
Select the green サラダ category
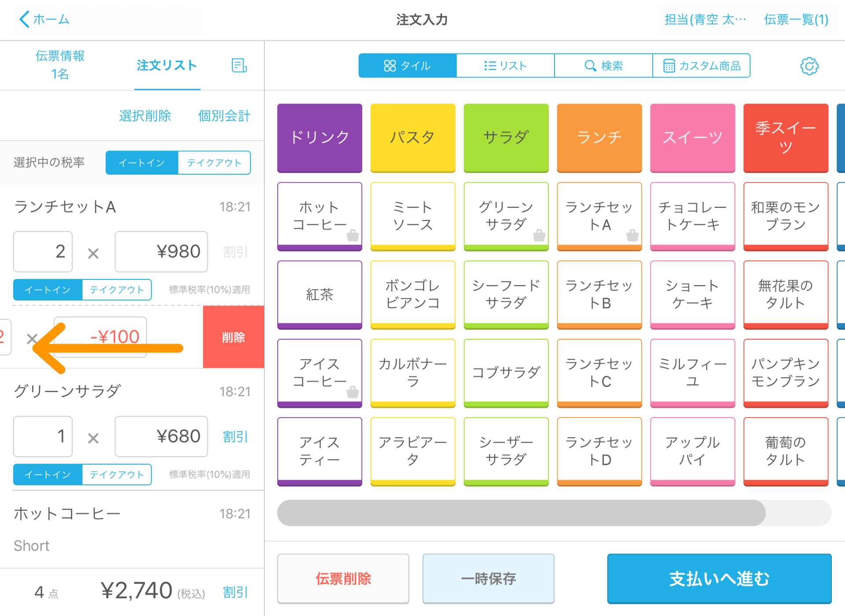tap(506, 138)
